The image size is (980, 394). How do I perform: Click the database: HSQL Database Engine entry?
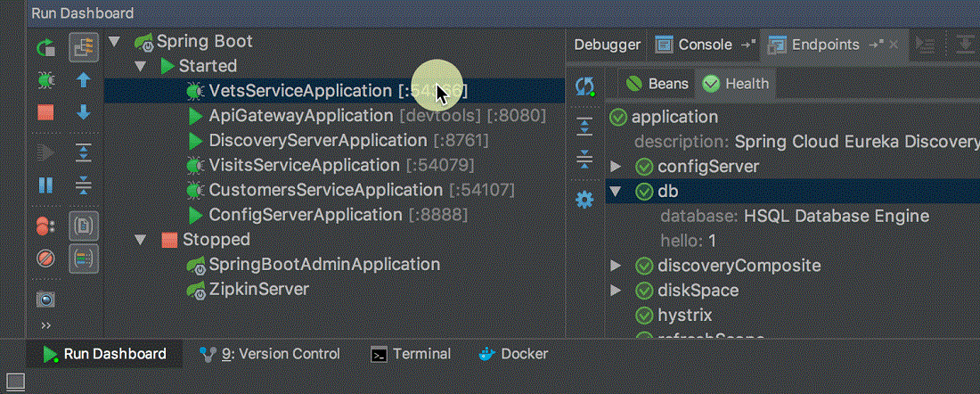pyautogui.click(x=795, y=217)
